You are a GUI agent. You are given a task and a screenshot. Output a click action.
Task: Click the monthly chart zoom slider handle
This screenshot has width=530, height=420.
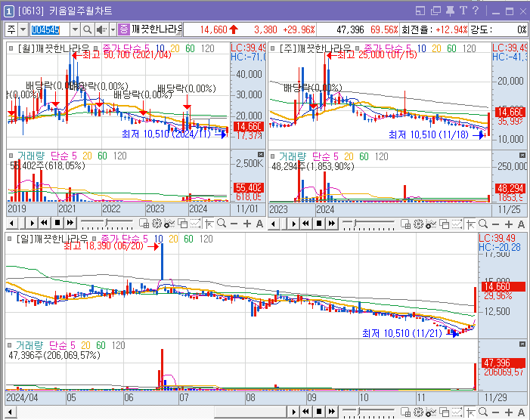click(107, 222)
